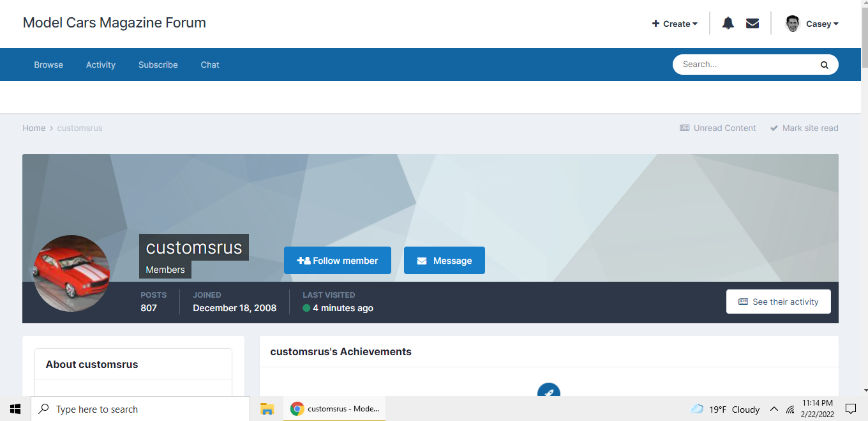Click the network status tray icon
The height and width of the screenshot is (421, 868).
coord(790,409)
